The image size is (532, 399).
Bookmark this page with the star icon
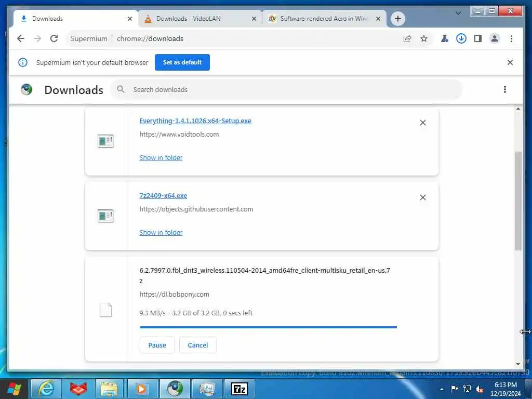[424, 38]
